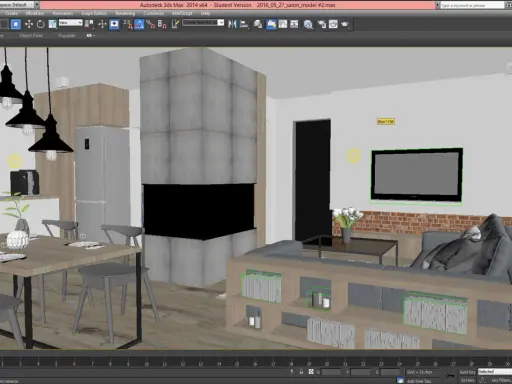Click the icon left of Add Time Tag
The image size is (512, 384).
[x=400, y=380]
